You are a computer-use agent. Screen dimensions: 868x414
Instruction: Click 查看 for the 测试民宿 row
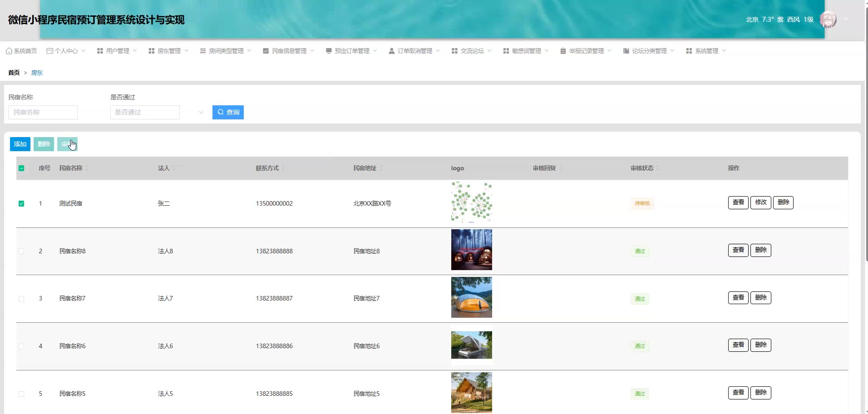tap(738, 202)
